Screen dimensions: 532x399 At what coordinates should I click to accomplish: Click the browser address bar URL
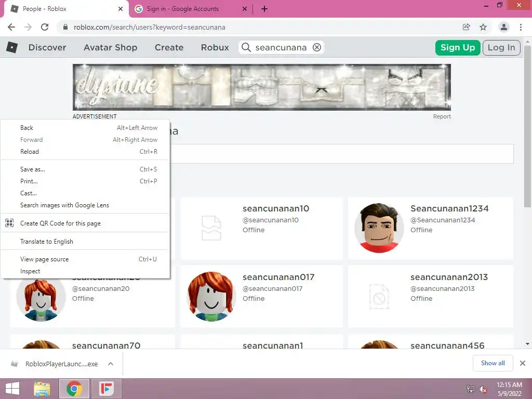point(149,27)
